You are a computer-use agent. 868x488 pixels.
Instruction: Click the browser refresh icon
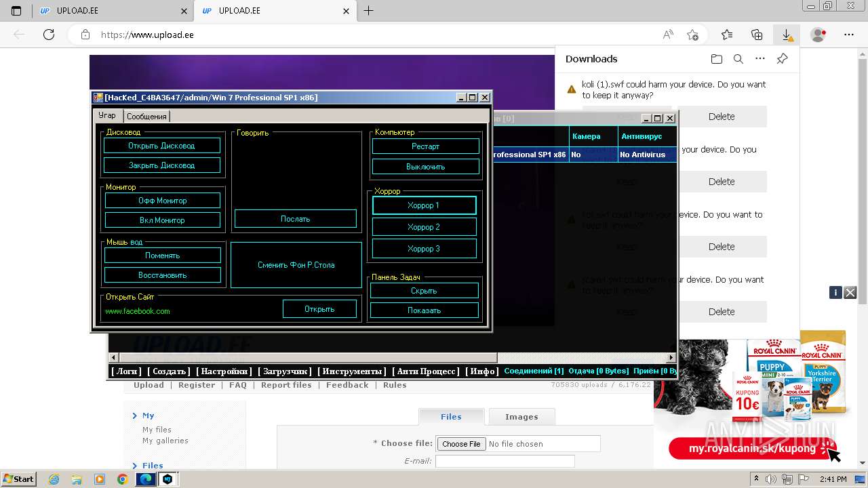click(x=48, y=35)
